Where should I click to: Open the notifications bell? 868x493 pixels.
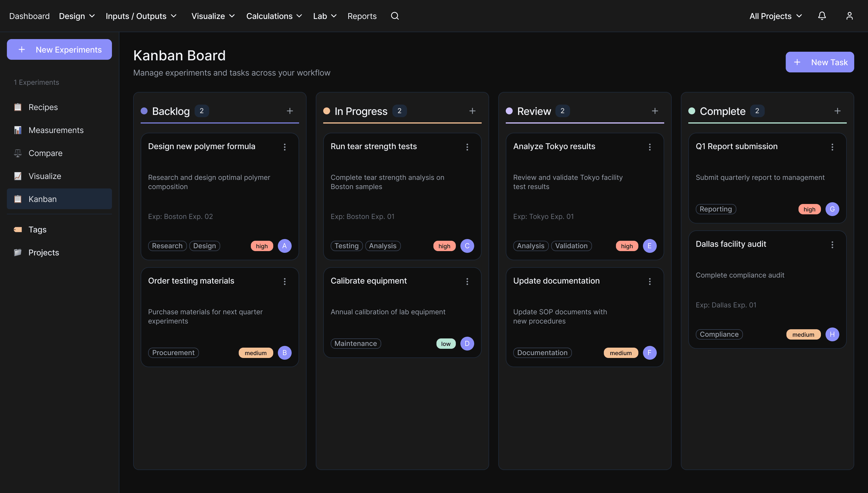(822, 16)
